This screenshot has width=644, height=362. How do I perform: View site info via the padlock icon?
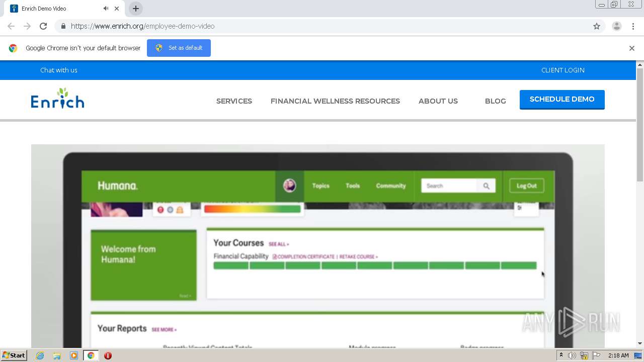(x=63, y=26)
